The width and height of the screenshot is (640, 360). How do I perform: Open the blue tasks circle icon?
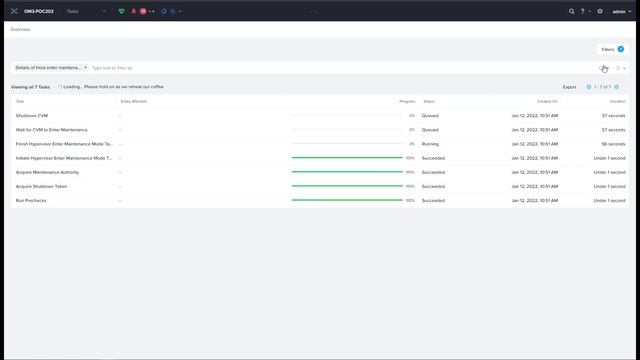tap(164, 11)
